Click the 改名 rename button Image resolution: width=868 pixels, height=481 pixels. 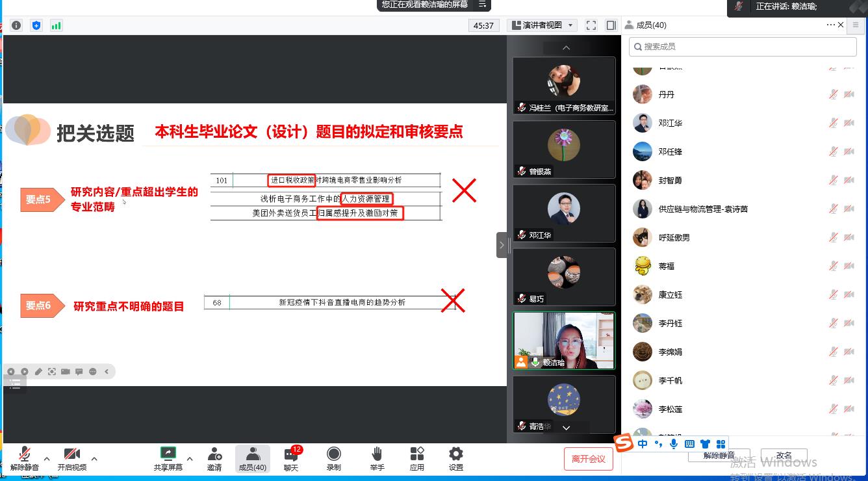pos(784,456)
